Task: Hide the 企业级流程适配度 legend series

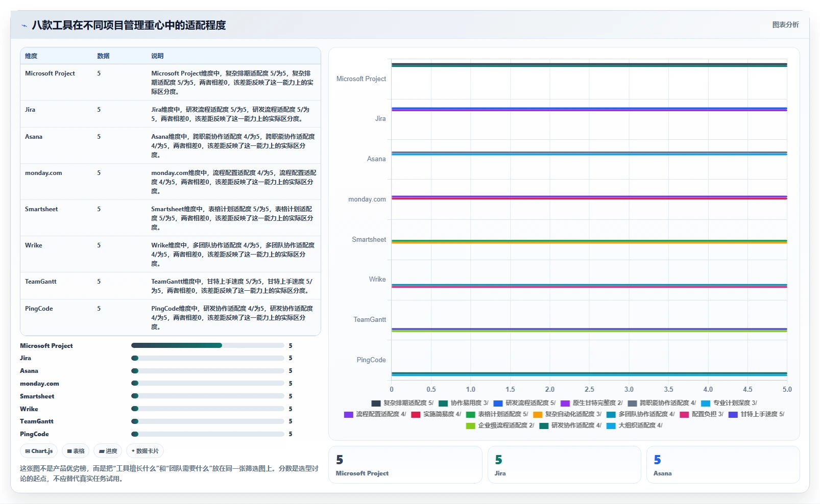Action: 500,425
